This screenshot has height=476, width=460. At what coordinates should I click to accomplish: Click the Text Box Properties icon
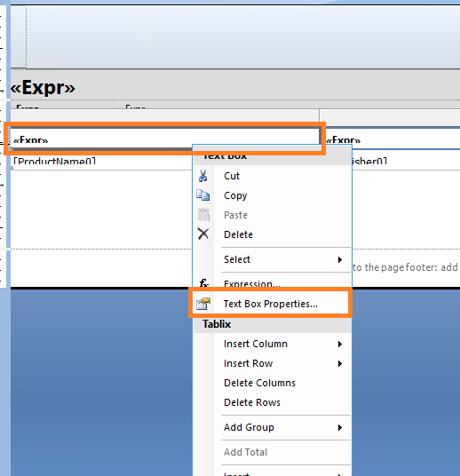coord(203,304)
